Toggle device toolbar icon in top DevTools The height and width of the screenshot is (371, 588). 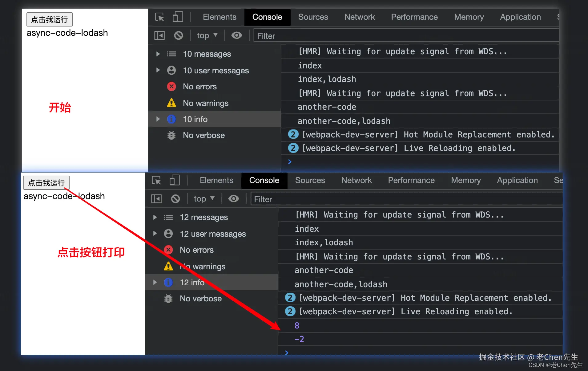click(178, 17)
